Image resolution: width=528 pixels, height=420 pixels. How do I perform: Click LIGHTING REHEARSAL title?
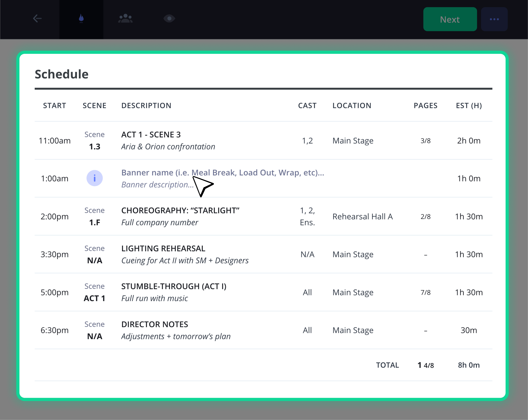click(163, 248)
